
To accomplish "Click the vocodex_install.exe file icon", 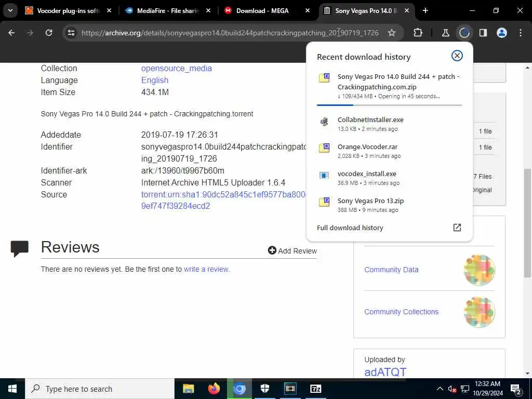I will [324, 175].
